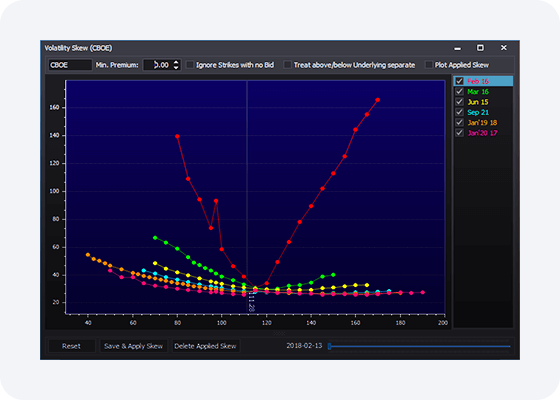
Task: Hide the Jan'20 17 expiry series
Action: [x=459, y=133]
